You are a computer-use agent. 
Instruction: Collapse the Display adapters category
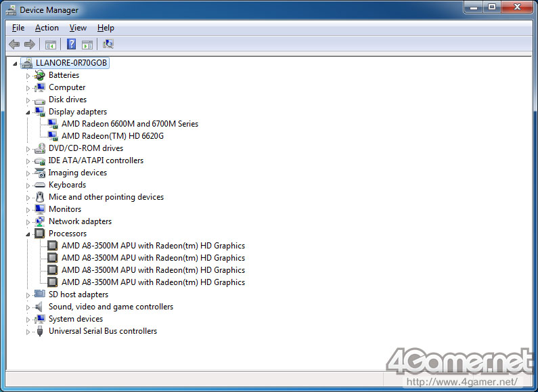pos(28,112)
